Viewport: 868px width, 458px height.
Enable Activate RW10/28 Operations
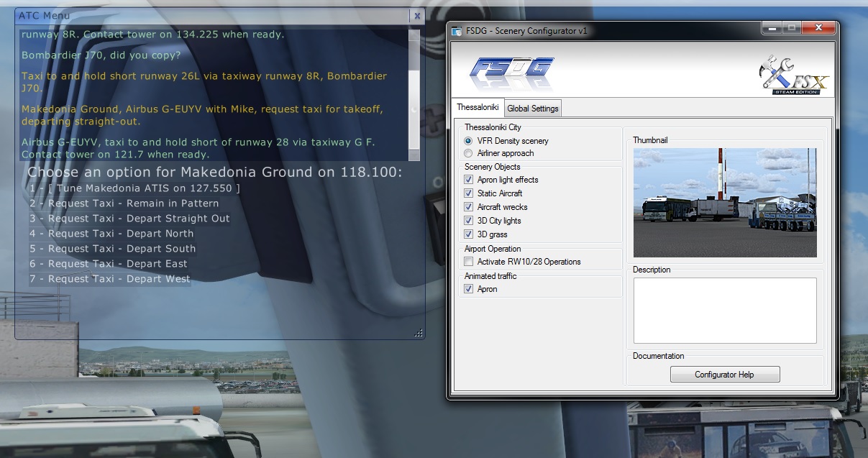[469, 262]
